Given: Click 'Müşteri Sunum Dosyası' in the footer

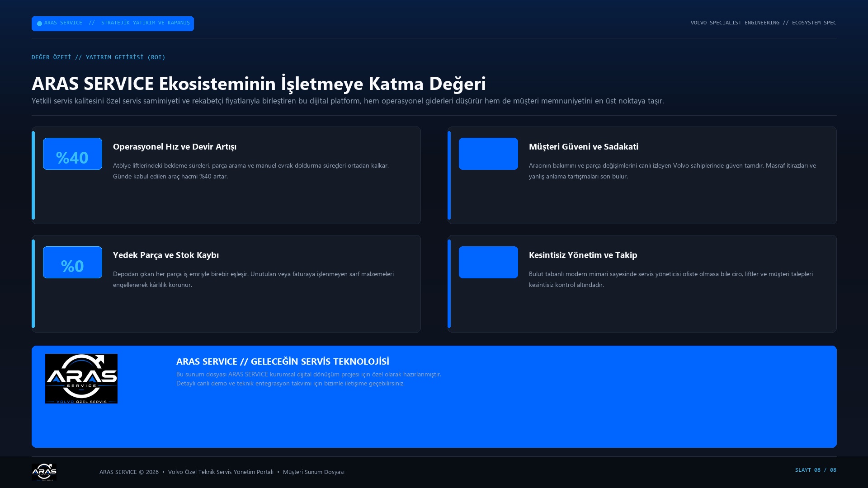Looking at the screenshot, I should pos(314,472).
